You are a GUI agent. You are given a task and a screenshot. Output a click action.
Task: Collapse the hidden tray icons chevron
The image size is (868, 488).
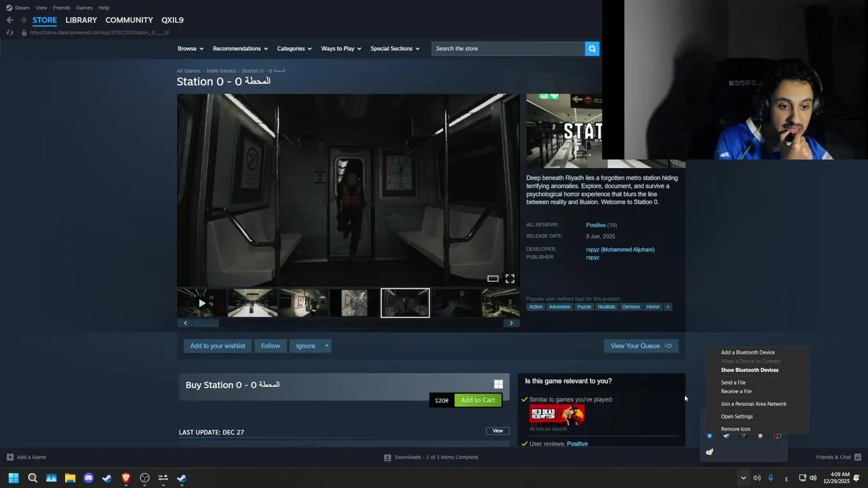(x=743, y=478)
